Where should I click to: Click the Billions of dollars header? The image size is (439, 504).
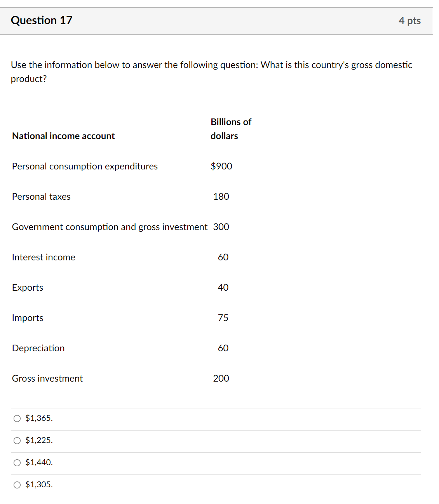pos(231,129)
